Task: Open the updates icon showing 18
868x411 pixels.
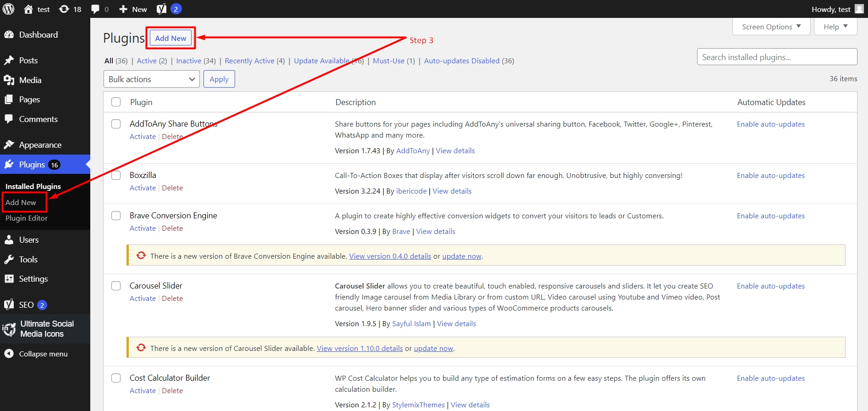Action: click(64, 9)
